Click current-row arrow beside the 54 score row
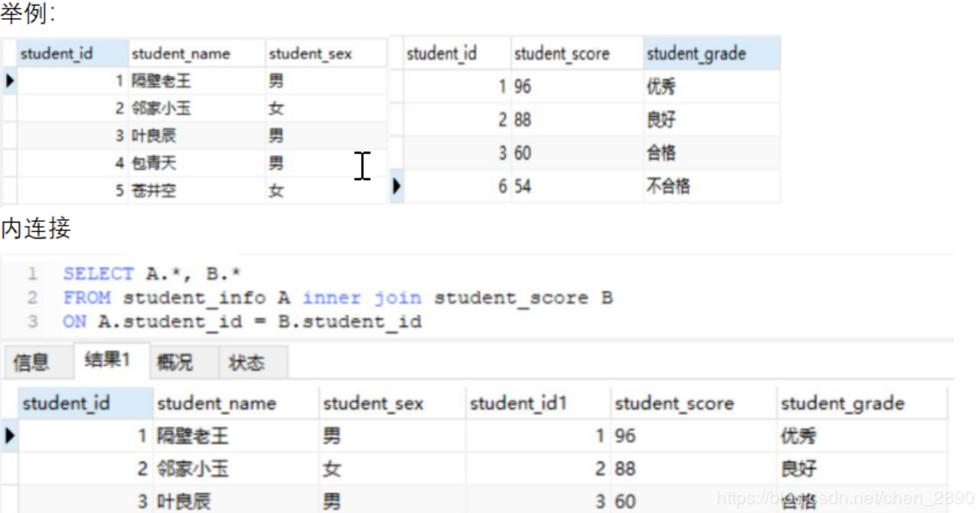The height and width of the screenshot is (513, 980). [396, 185]
